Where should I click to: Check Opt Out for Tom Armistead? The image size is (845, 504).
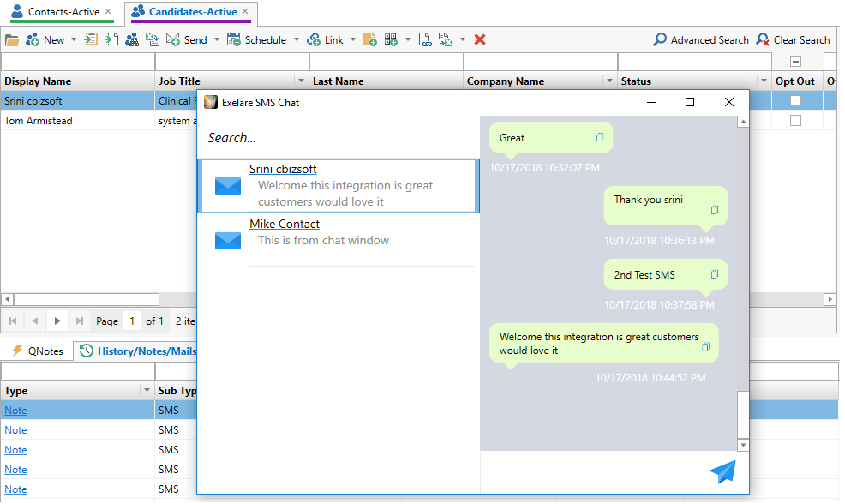point(795,121)
